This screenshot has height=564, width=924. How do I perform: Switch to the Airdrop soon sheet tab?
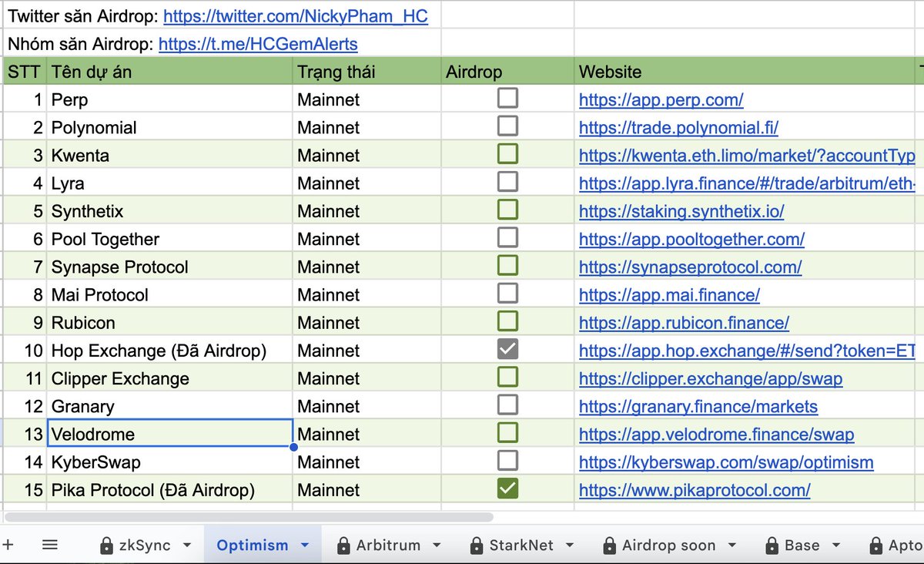click(669, 546)
